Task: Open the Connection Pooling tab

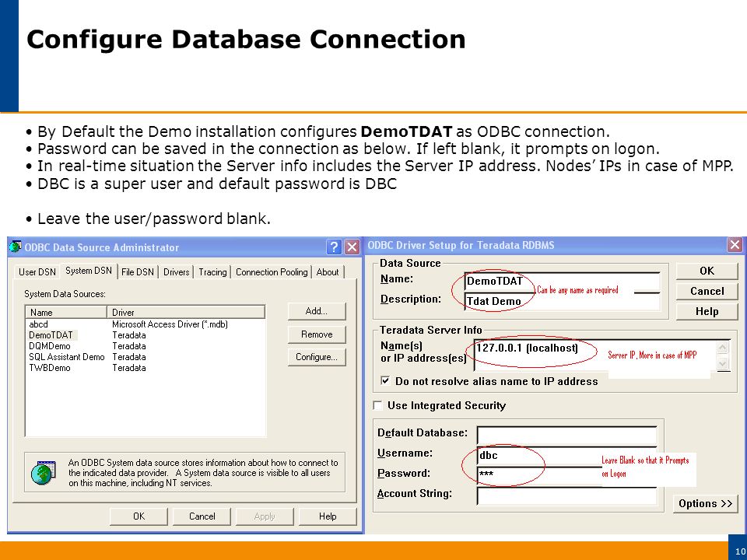Action: coord(272,272)
